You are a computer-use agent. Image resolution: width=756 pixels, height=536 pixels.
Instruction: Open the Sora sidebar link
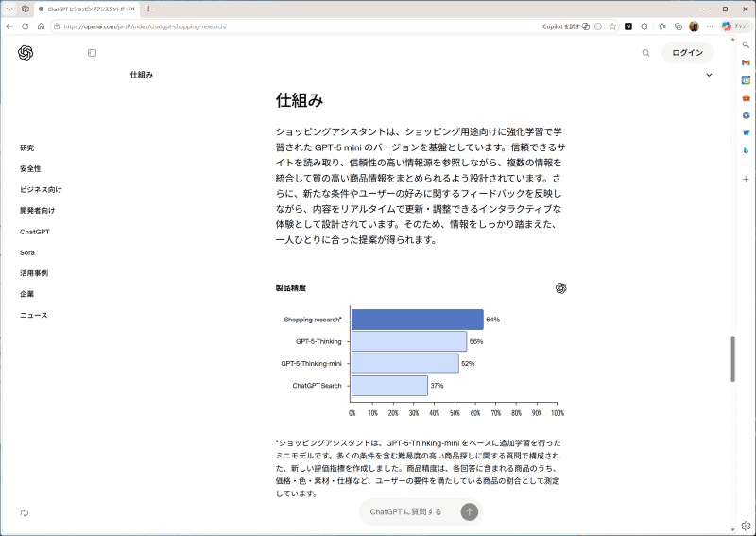click(x=27, y=252)
